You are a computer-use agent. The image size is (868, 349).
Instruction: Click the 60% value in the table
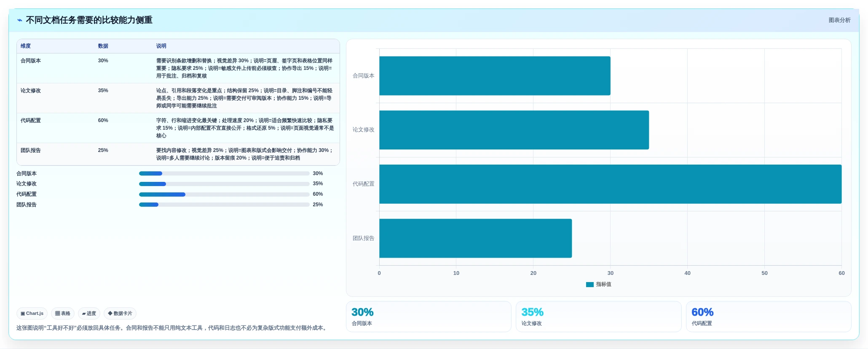103,120
